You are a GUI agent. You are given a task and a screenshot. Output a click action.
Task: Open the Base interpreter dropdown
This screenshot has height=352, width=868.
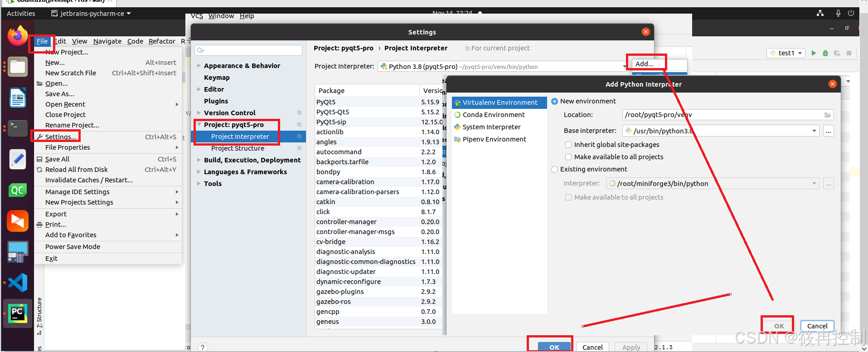point(814,131)
